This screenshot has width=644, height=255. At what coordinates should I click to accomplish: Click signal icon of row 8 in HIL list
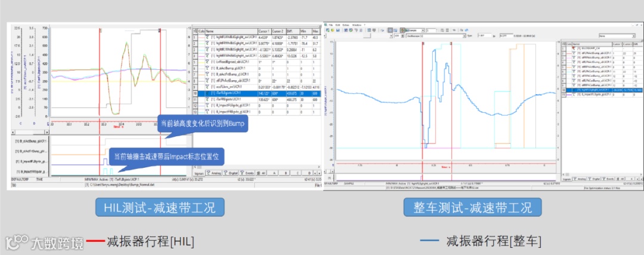pyautogui.click(x=207, y=81)
